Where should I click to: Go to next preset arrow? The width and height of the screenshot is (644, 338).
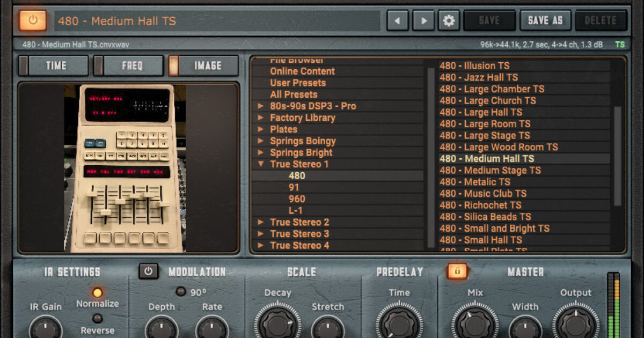tap(423, 21)
